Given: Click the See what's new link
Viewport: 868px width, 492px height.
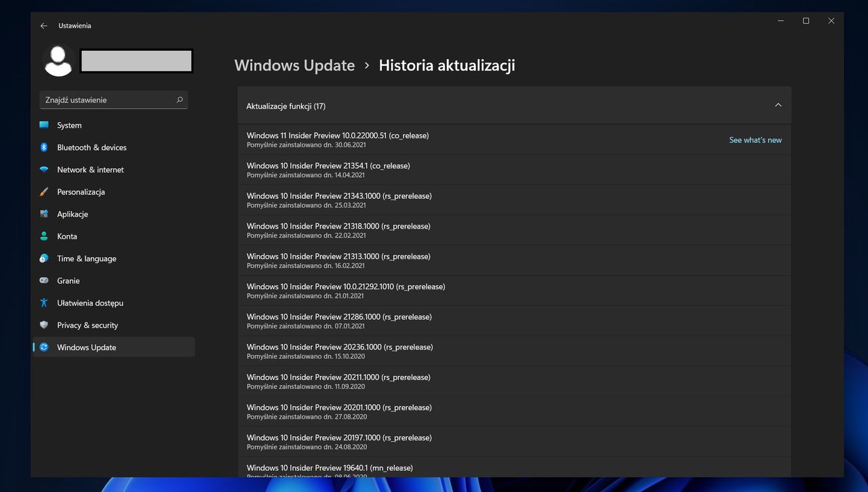Looking at the screenshot, I should click(x=755, y=140).
